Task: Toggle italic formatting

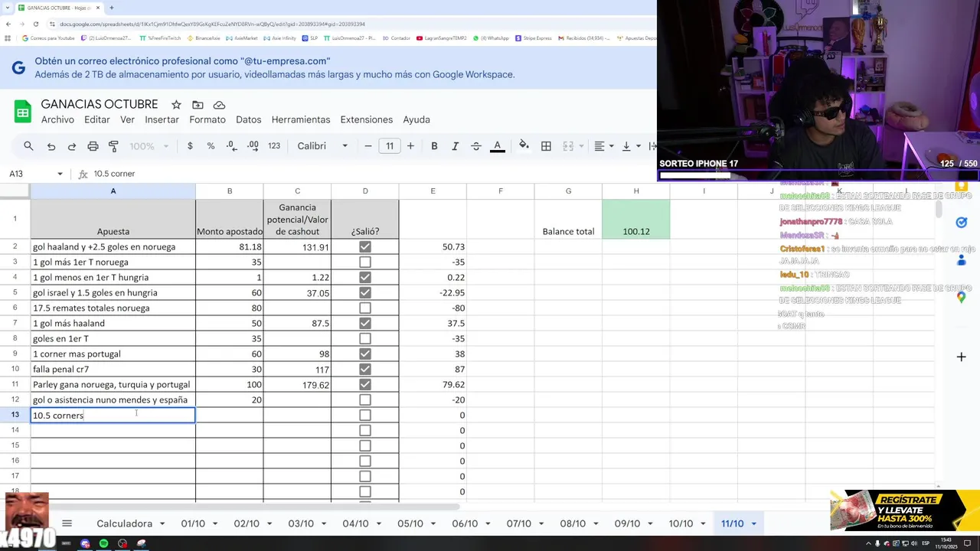Action: pyautogui.click(x=455, y=146)
